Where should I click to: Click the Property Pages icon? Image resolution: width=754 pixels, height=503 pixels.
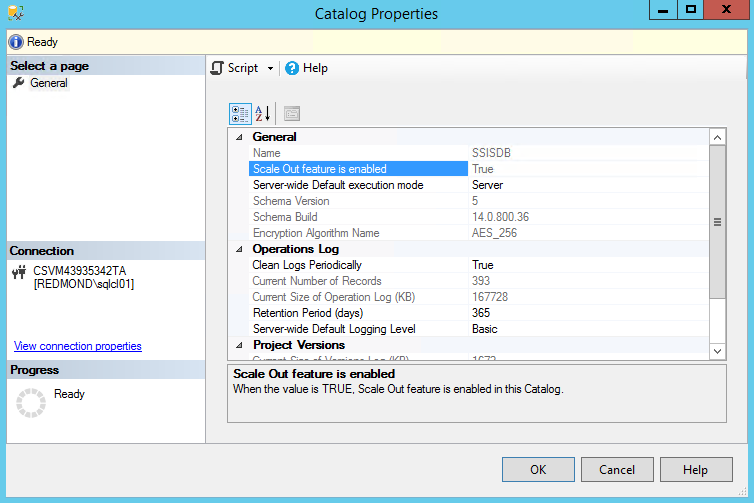(291, 113)
